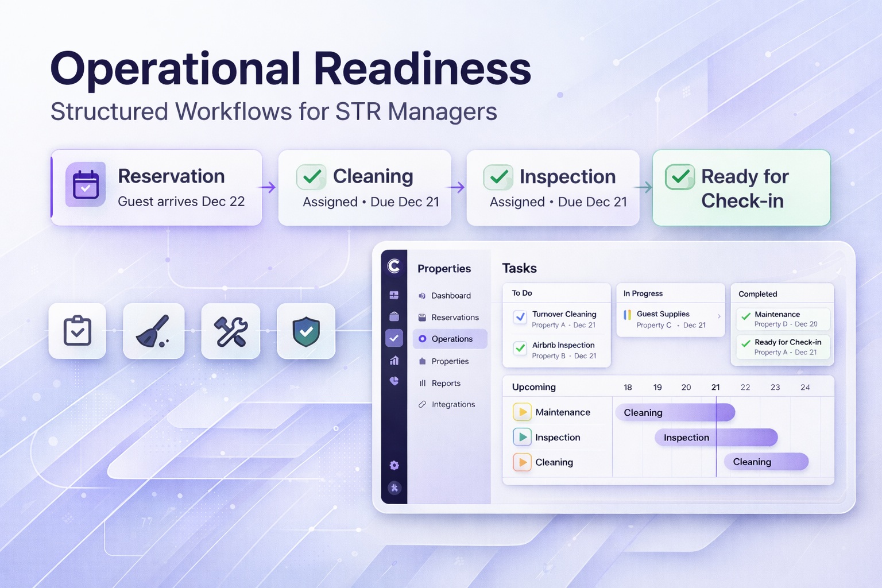Open the Integrations link in sidebar

click(x=452, y=404)
